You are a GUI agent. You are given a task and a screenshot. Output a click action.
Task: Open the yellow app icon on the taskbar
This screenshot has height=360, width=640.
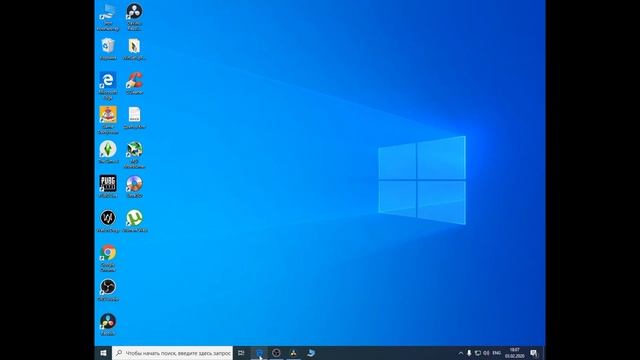[x=293, y=353]
